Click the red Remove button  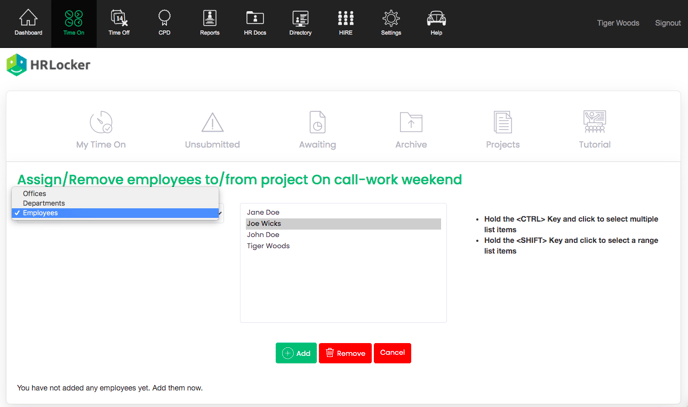(345, 353)
